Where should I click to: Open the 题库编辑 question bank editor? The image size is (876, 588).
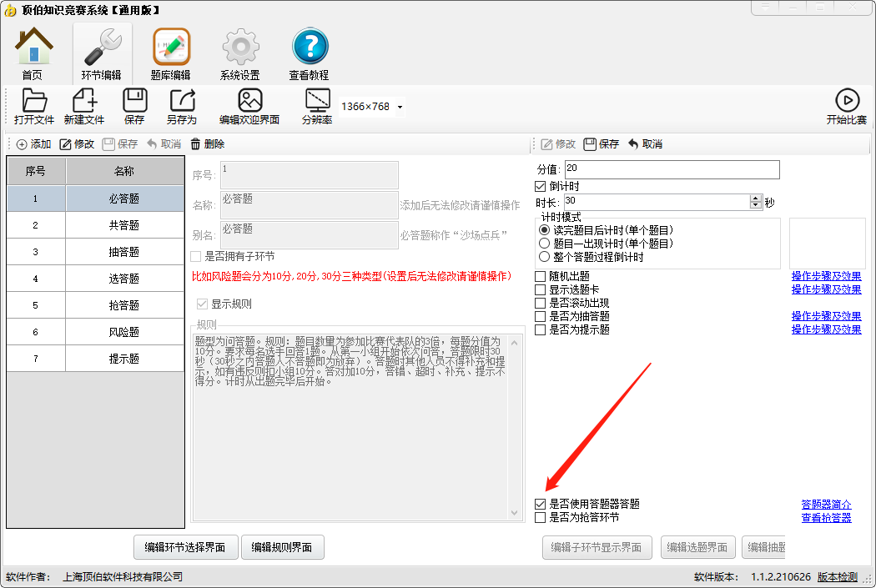coord(171,53)
